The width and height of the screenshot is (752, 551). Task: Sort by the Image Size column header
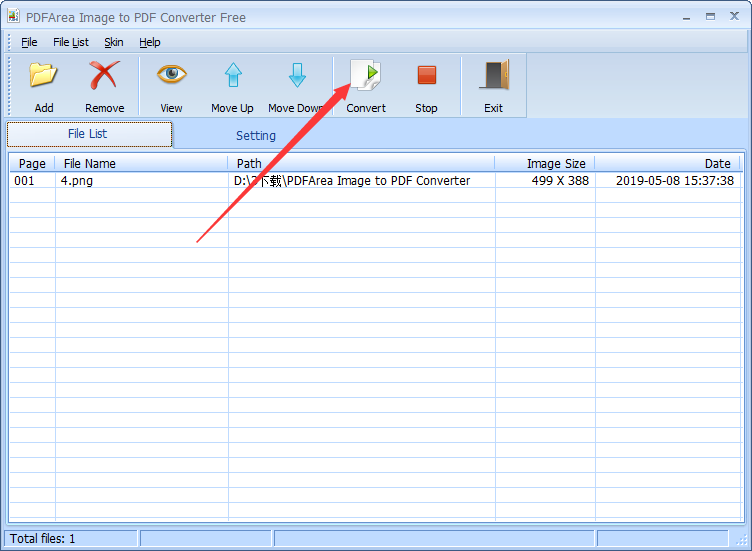coord(545,164)
